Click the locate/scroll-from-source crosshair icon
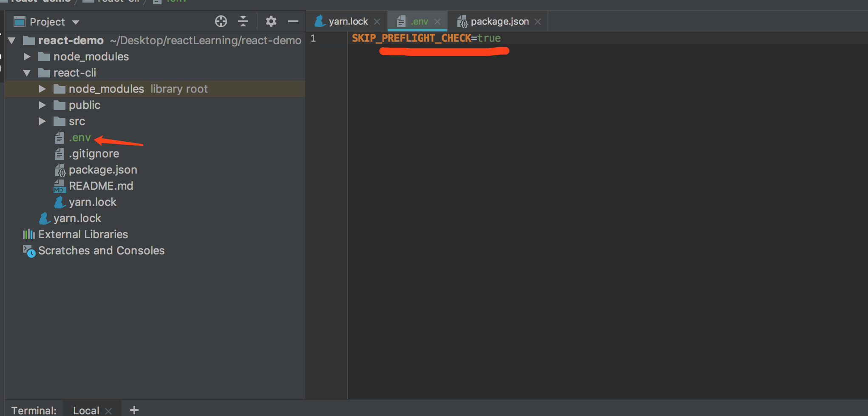 221,21
